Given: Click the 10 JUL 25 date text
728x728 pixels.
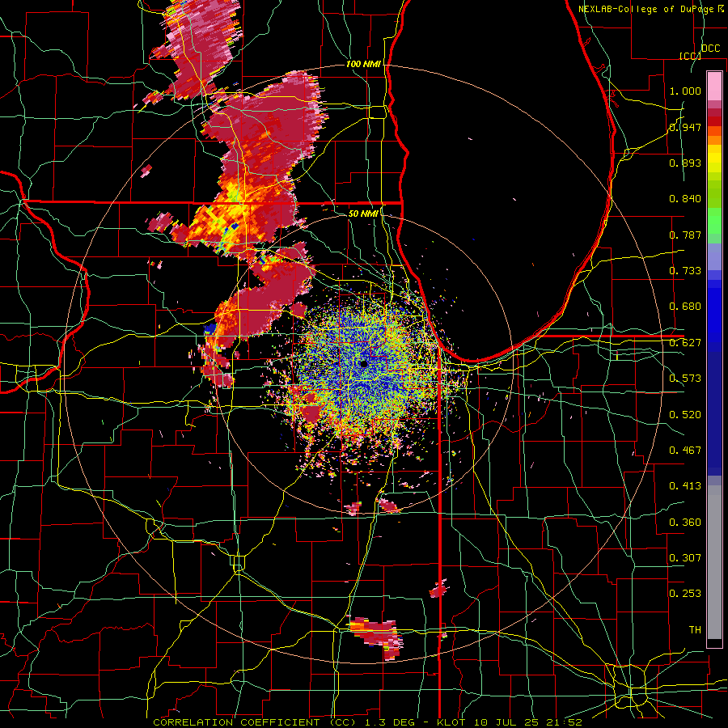Looking at the screenshot, I should tap(505, 722).
